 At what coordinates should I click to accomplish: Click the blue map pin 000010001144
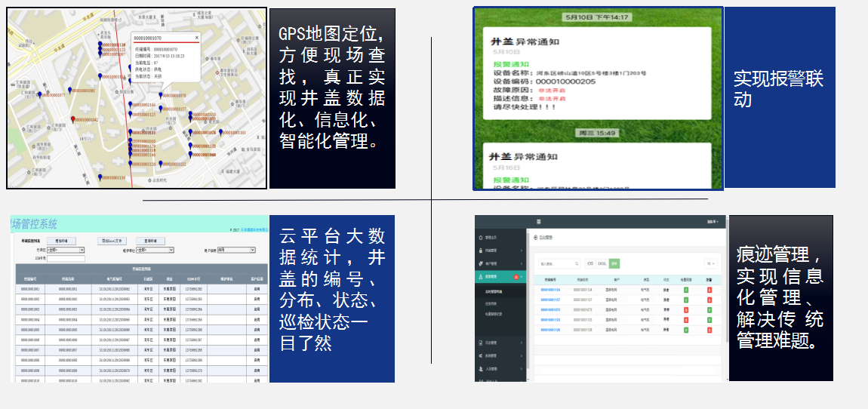pos(130,105)
